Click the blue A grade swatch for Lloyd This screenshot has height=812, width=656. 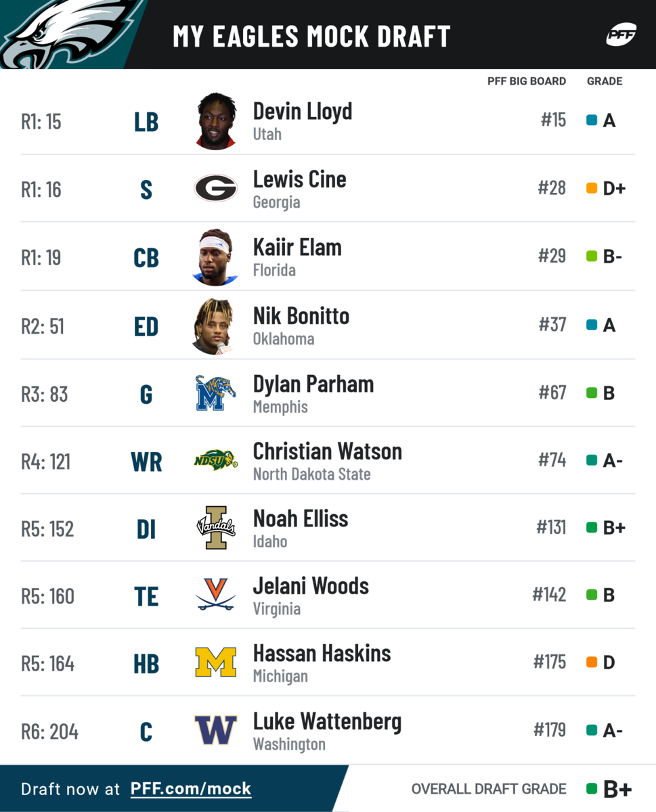click(x=592, y=120)
